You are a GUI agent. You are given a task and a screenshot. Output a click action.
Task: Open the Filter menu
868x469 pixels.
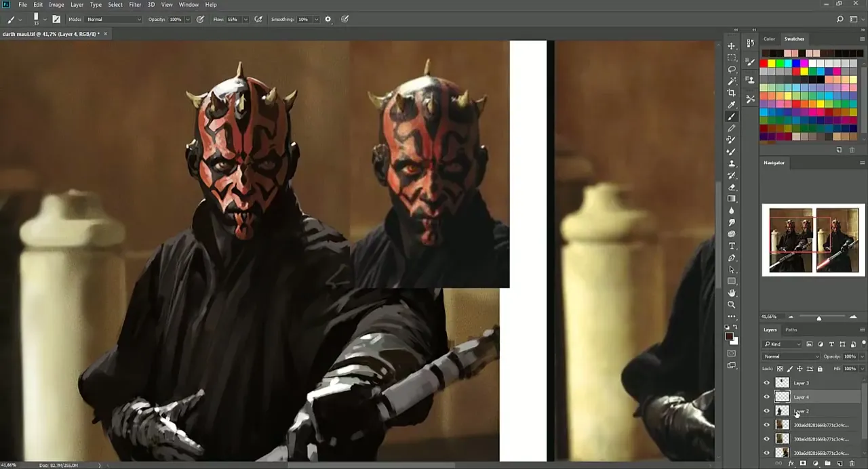(x=135, y=5)
